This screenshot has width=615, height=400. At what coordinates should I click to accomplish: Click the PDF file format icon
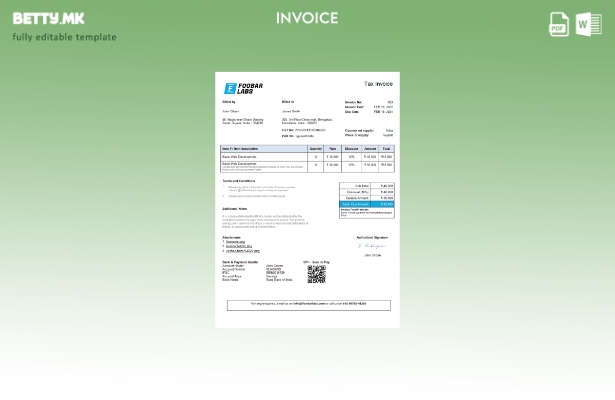(559, 24)
